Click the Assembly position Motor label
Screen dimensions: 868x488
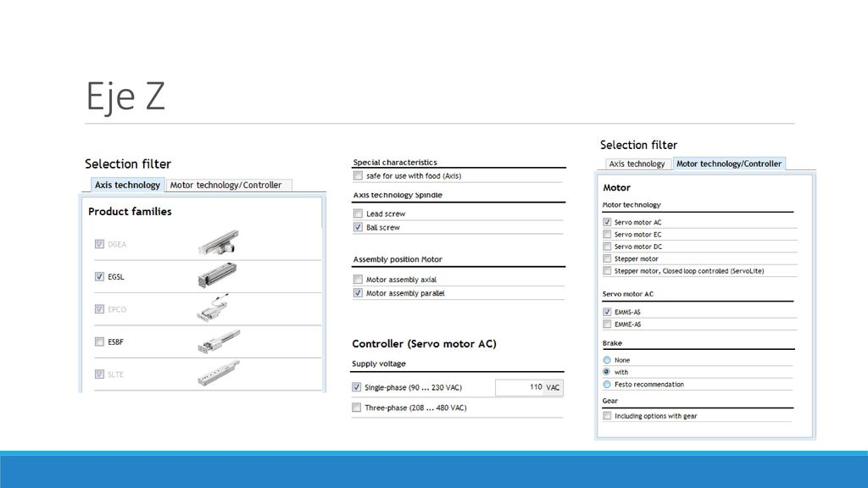click(398, 259)
